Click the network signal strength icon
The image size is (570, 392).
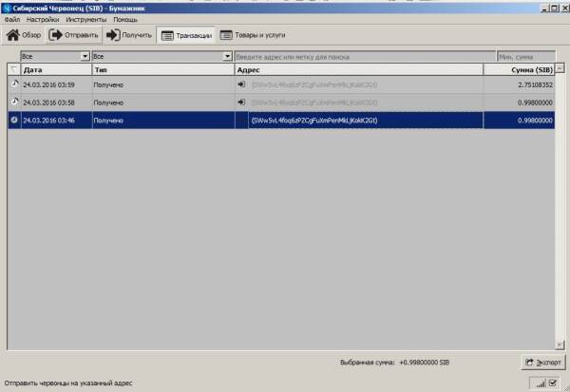coord(539,383)
